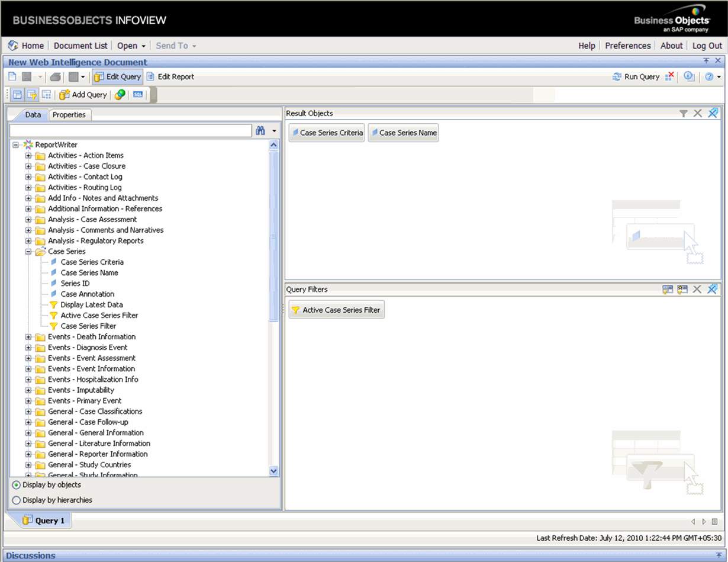
Task: Select Series ID in the data tree
Action: pyautogui.click(x=75, y=284)
